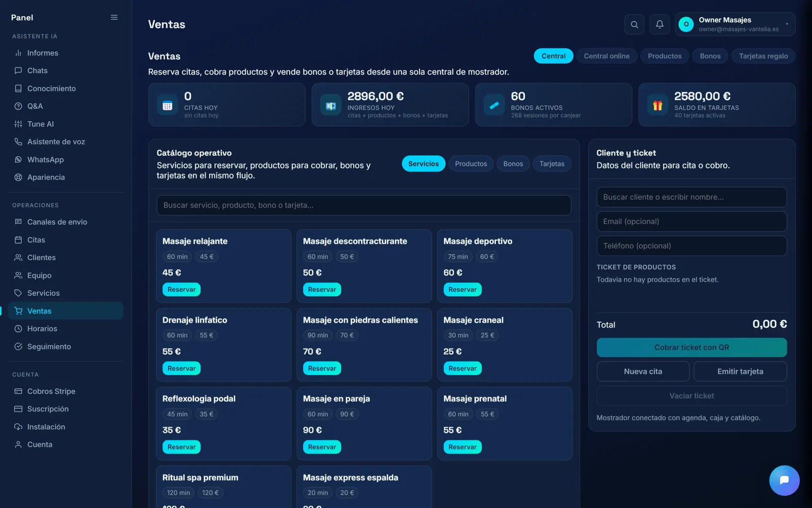
Task: Click the Masaje express espalda card title
Action: point(351,478)
